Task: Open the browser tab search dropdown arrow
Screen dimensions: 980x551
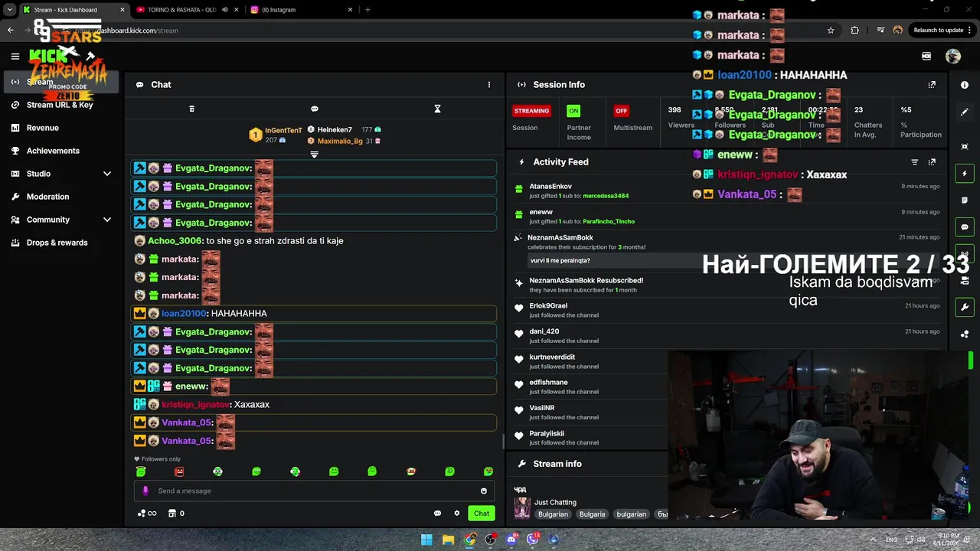Action: (10, 10)
